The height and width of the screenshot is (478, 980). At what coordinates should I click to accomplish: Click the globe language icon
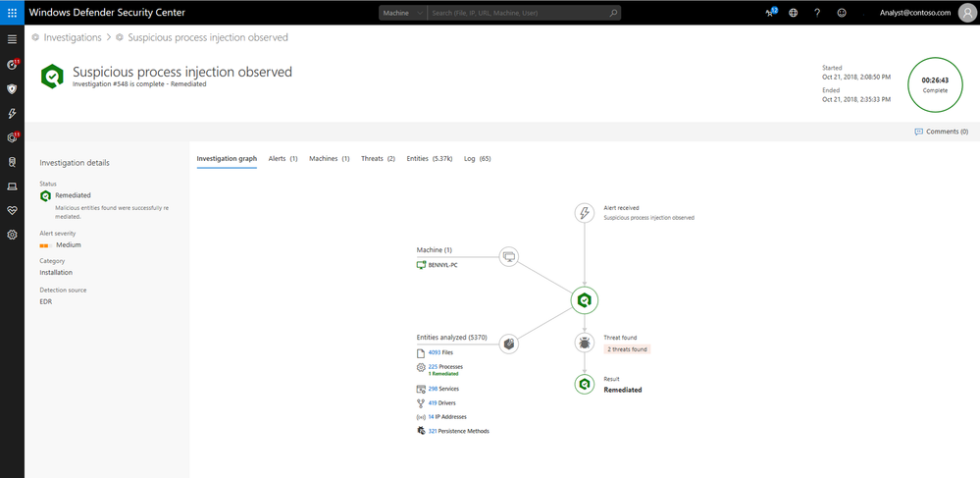(794, 13)
